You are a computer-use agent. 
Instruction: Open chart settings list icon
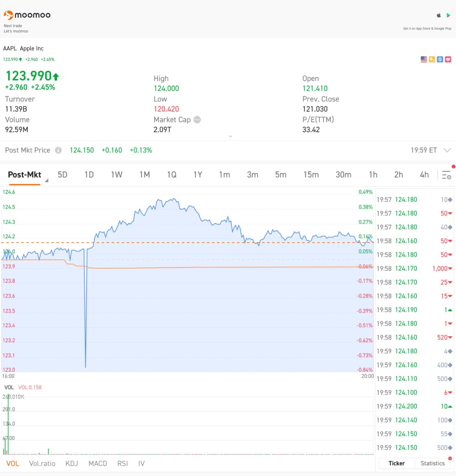point(446,175)
